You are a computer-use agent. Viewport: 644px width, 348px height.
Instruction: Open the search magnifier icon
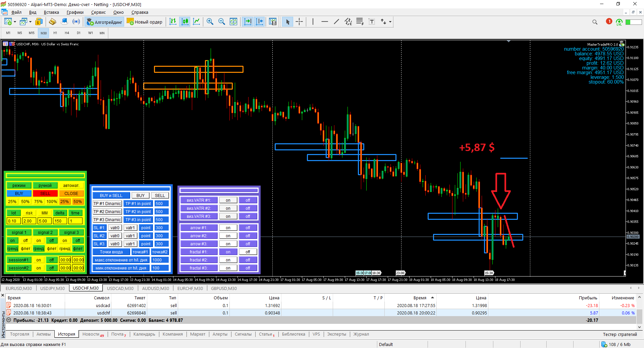(x=595, y=22)
